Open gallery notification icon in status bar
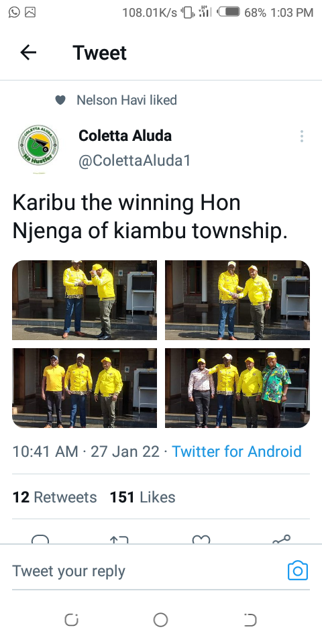 click(x=30, y=12)
